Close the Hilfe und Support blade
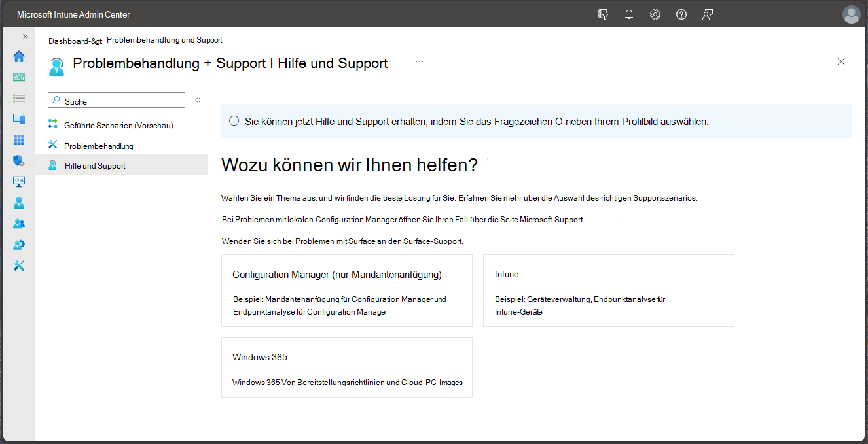Image resolution: width=868 pixels, height=444 pixels. pyautogui.click(x=841, y=61)
